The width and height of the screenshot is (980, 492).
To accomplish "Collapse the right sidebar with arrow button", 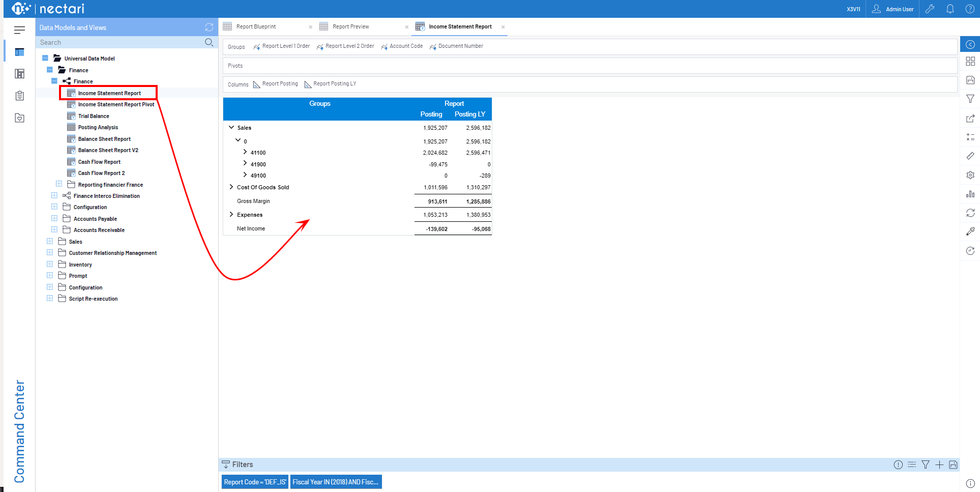I will [x=970, y=44].
